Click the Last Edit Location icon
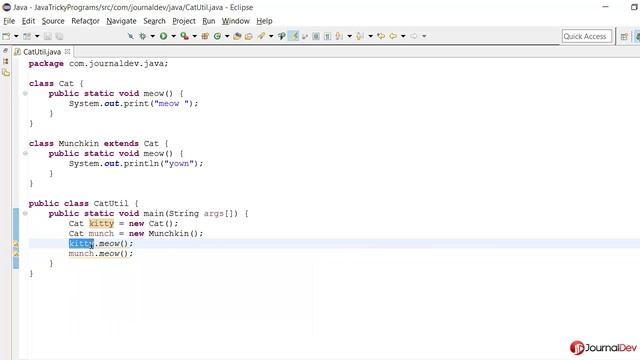This screenshot has width=640, height=360. [381, 36]
